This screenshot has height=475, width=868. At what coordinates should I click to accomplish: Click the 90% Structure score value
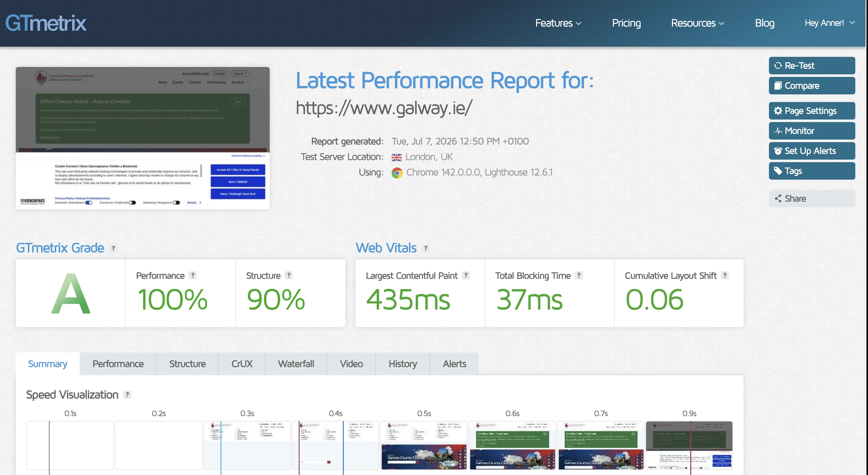(x=276, y=300)
